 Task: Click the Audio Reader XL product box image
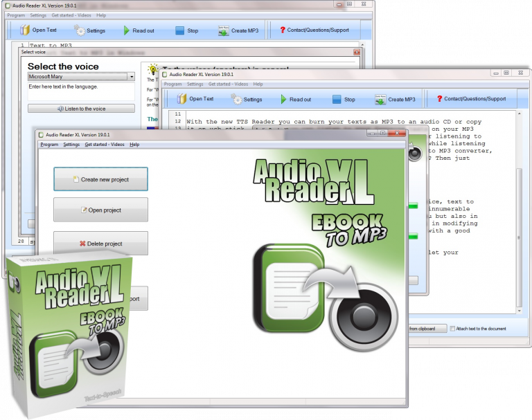click(69, 336)
